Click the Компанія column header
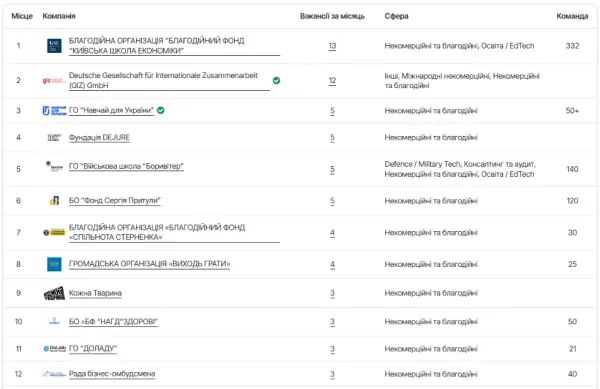 click(59, 16)
